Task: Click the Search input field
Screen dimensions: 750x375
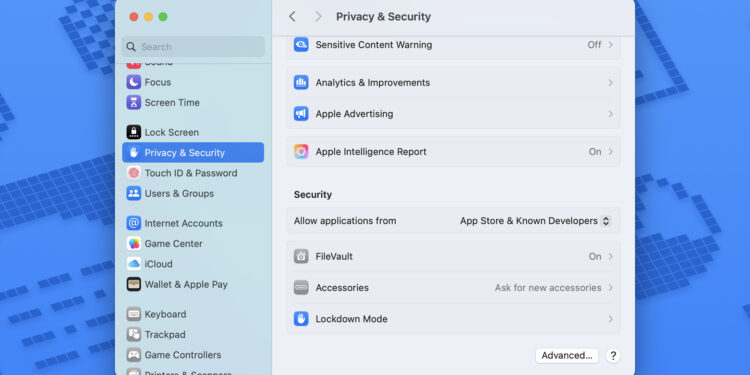Action: coord(193,47)
